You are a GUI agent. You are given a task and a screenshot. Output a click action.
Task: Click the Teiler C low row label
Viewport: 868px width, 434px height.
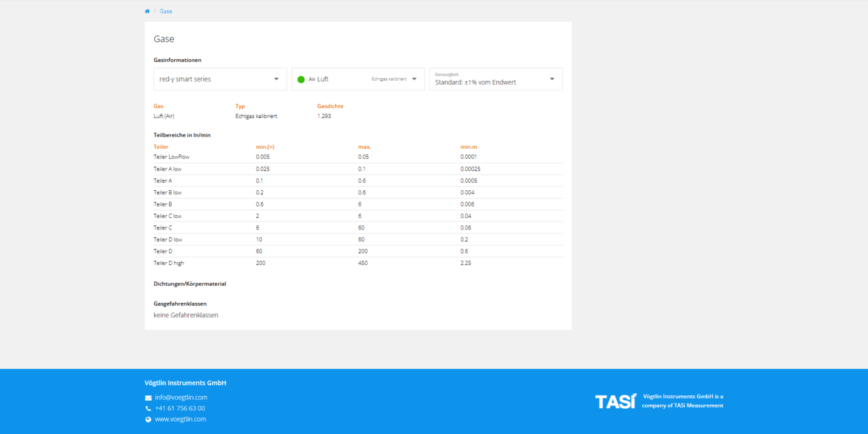pyautogui.click(x=168, y=216)
